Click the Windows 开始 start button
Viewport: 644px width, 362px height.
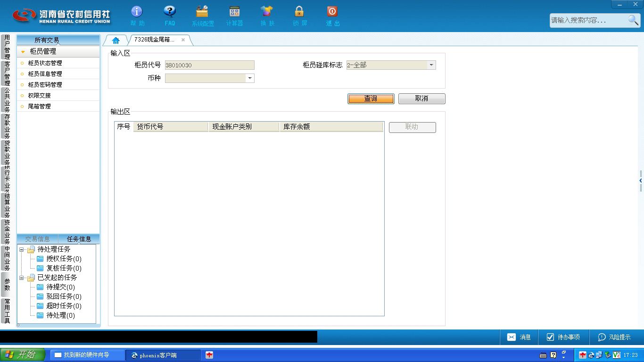23,355
